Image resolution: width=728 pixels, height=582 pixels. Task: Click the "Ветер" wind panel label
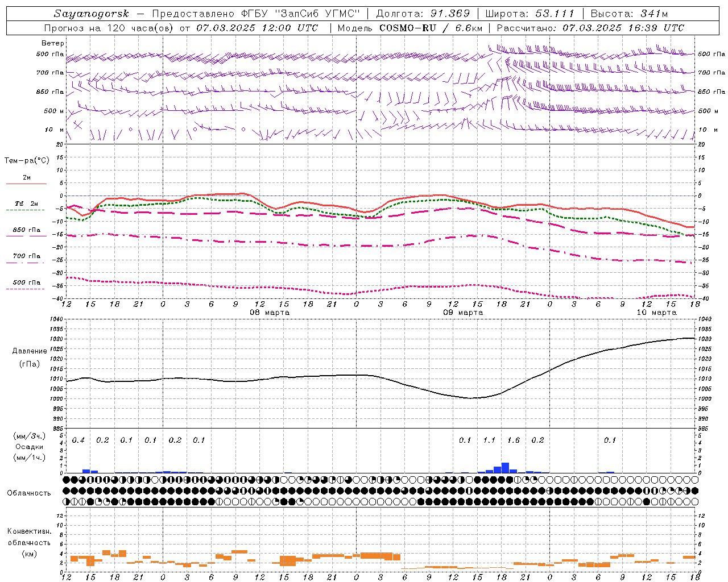[53, 43]
